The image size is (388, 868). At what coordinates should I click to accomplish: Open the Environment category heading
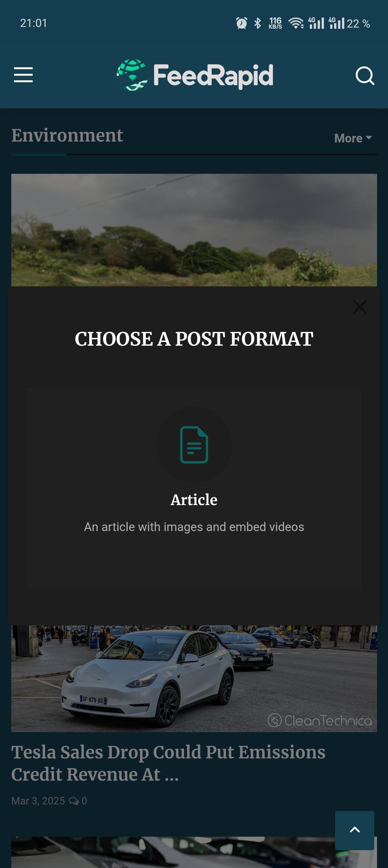pyautogui.click(x=67, y=136)
